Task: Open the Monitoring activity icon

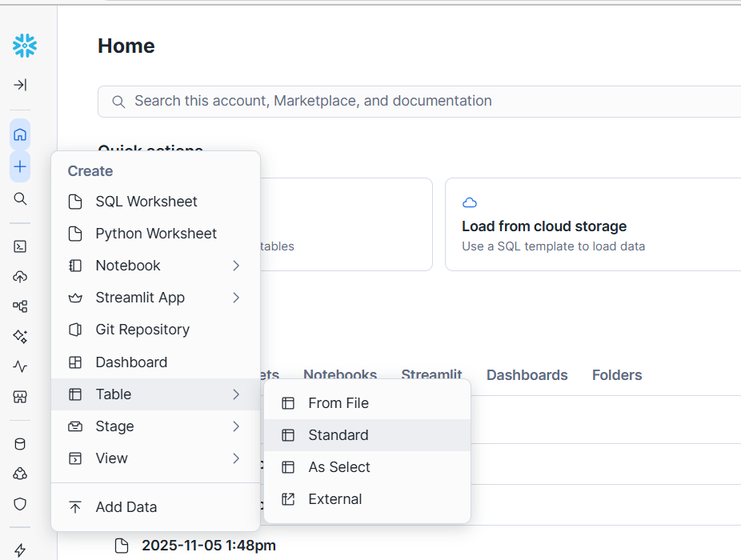Action: [x=20, y=366]
